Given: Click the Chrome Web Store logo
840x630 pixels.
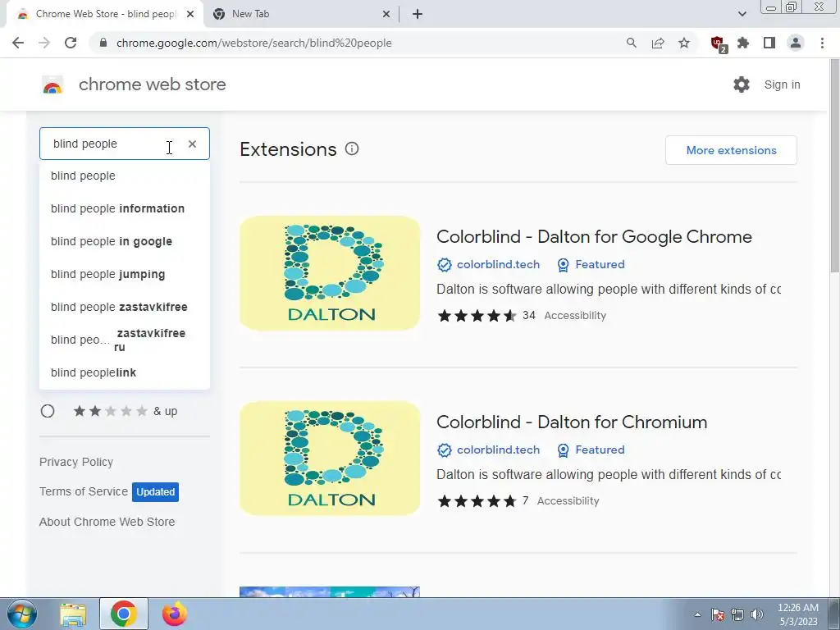Looking at the screenshot, I should pyautogui.click(x=52, y=84).
